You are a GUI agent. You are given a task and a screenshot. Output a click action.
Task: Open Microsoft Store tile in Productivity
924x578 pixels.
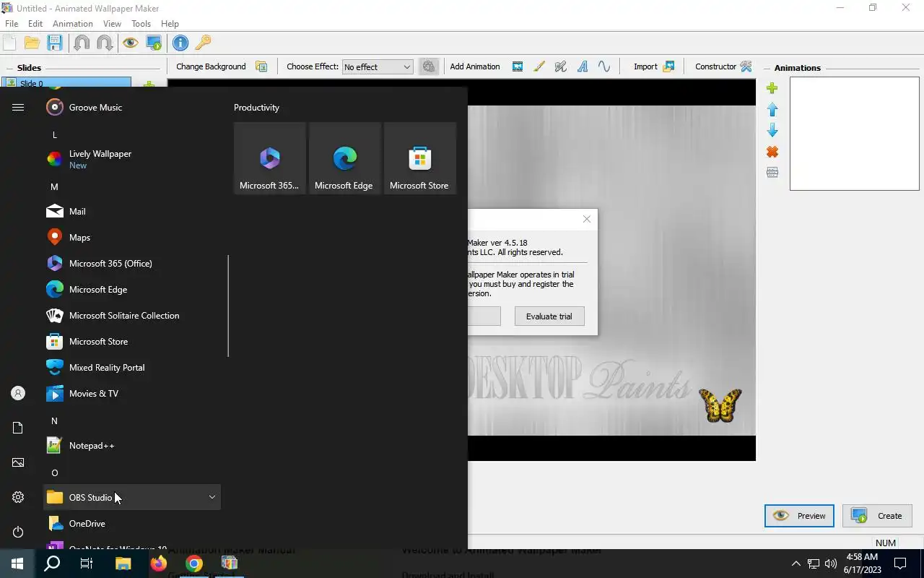pos(419,158)
